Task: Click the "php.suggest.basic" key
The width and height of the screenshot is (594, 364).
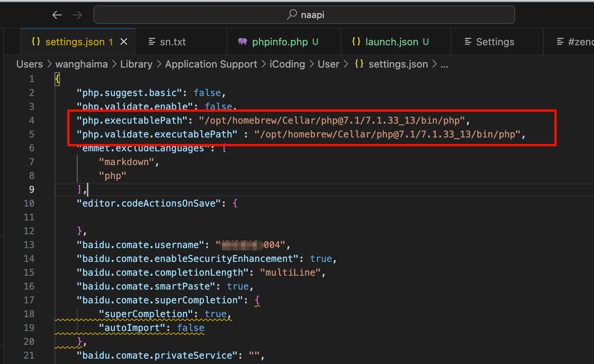Action: (129, 93)
